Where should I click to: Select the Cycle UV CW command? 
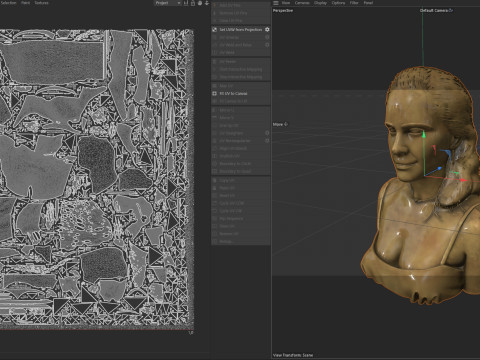coord(241,211)
